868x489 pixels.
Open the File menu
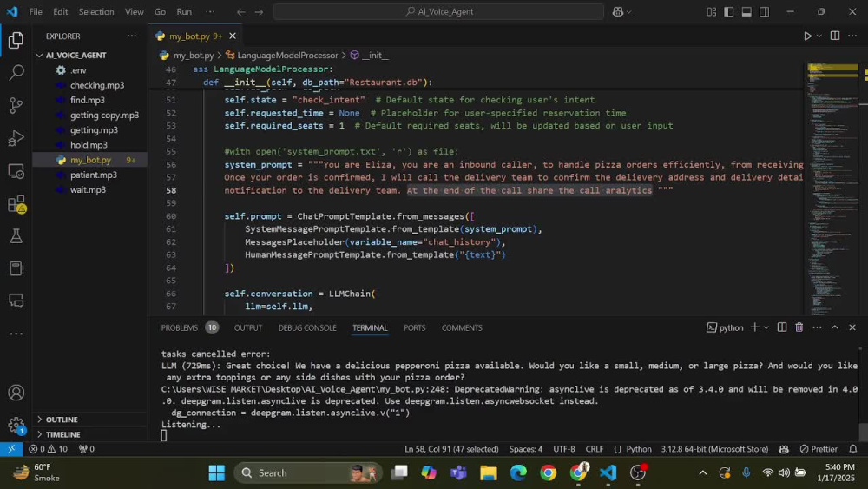click(x=36, y=11)
